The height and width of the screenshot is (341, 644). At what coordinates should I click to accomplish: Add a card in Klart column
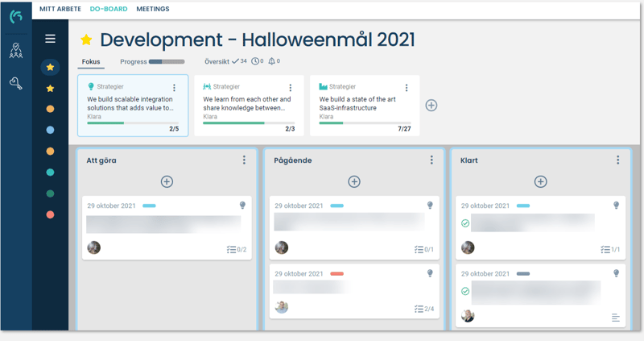click(540, 181)
